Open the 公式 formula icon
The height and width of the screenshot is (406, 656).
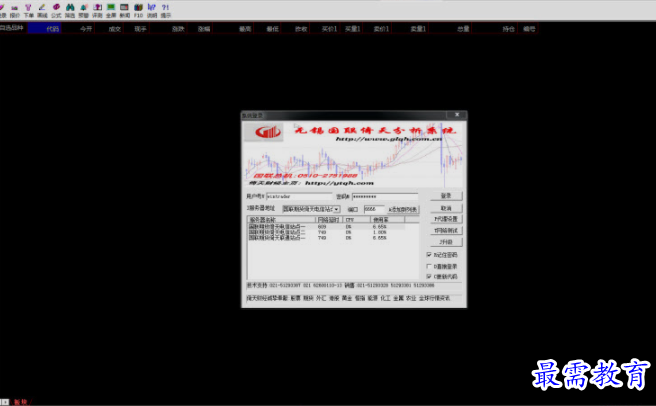point(56,10)
